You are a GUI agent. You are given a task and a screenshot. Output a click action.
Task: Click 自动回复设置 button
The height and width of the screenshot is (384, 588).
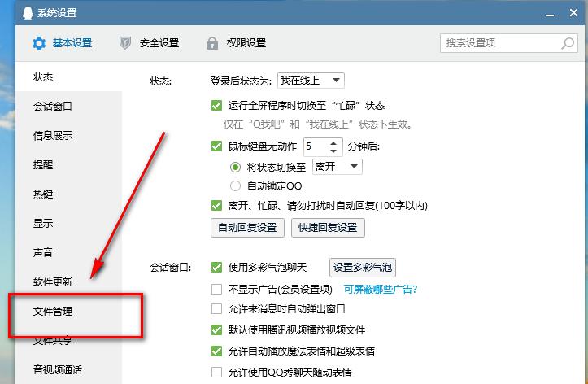pyautogui.click(x=247, y=228)
